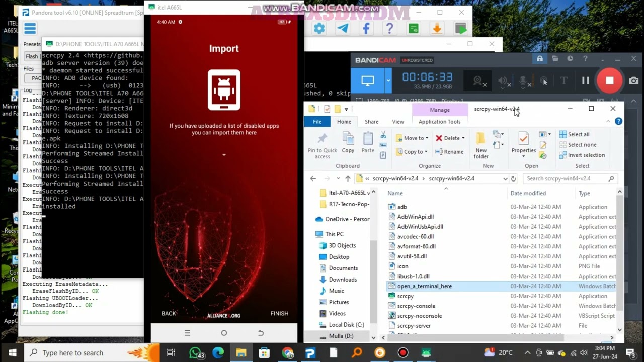Switch to the View ribbon tab
The width and height of the screenshot is (644, 362).
(x=398, y=122)
